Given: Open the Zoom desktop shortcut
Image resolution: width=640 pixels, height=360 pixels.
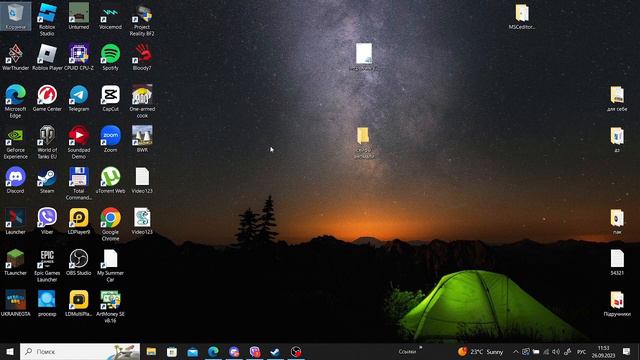Looking at the screenshot, I should click(110, 139).
